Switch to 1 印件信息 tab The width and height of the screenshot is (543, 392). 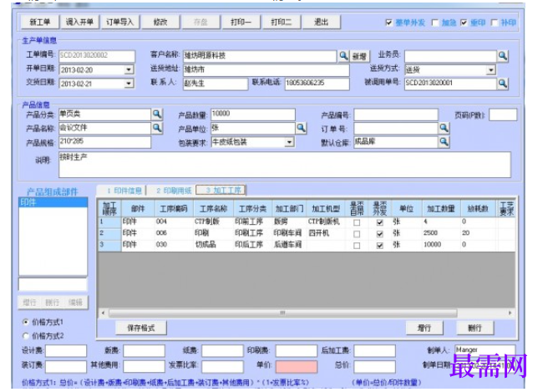point(124,191)
